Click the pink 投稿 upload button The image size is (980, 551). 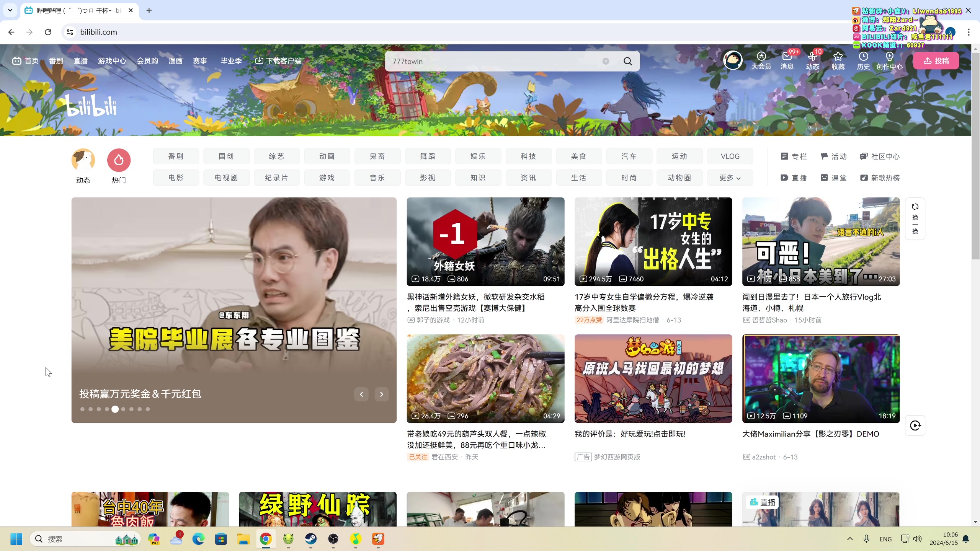coord(936,61)
